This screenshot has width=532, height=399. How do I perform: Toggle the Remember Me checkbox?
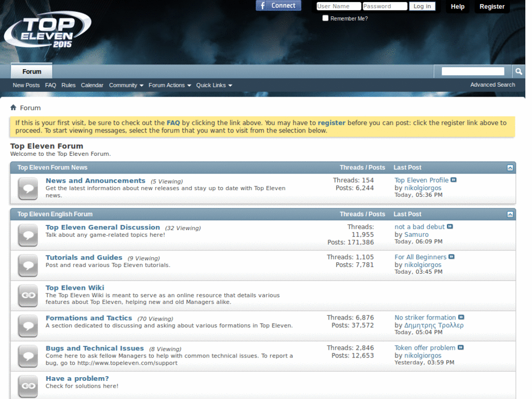pyautogui.click(x=325, y=18)
